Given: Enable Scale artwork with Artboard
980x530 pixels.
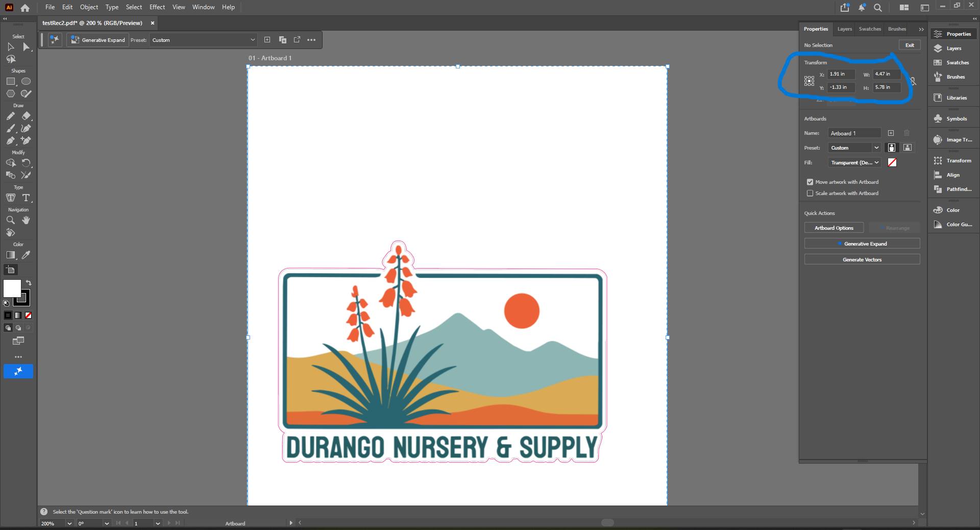Looking at the screenshot, I should click(810, 194).
